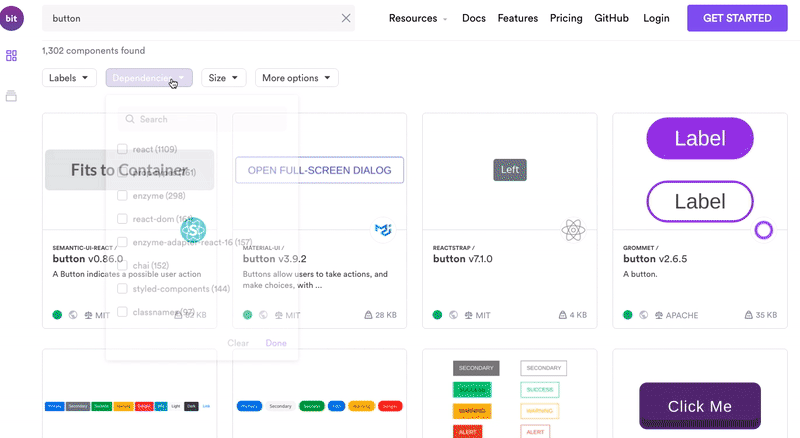Click the MIT license icon on reactstrap card
The image size is (800, 438).
coord(468,315)
